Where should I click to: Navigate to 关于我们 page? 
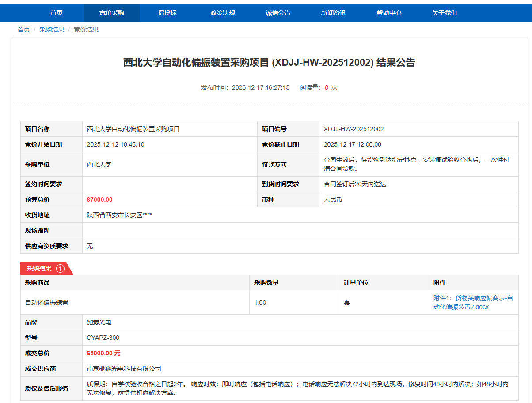tap(444, 13)
